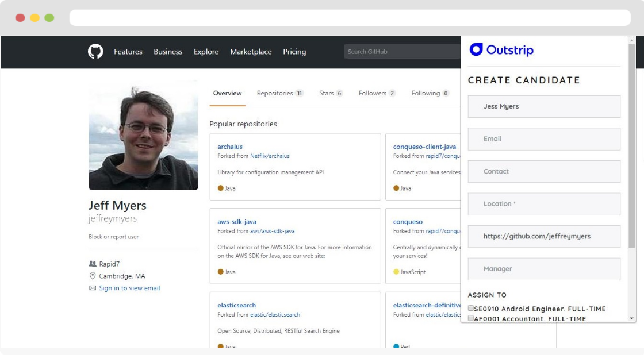644x362 pixels.
Task: Open the Business menu item
Action: [x=168, y=52]
